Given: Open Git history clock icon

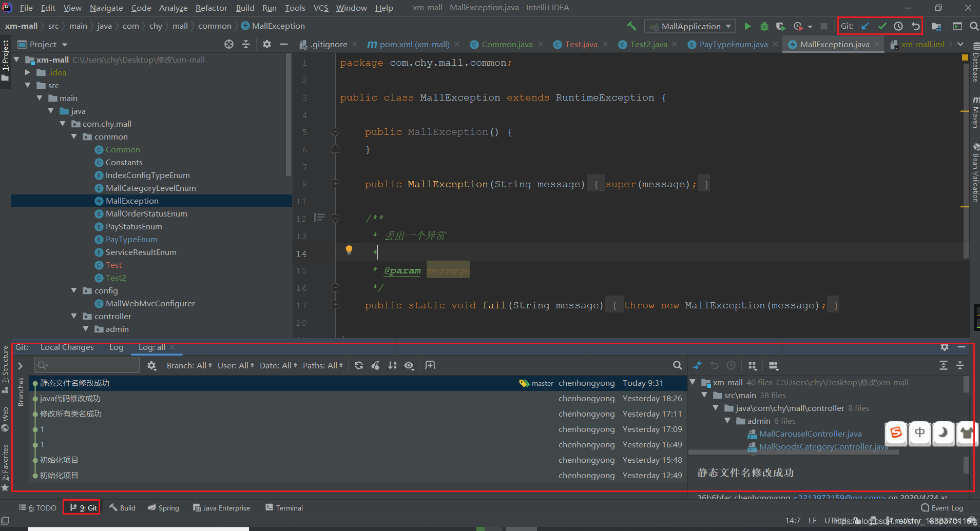Looking at the screenshot, I should point(898,26).
